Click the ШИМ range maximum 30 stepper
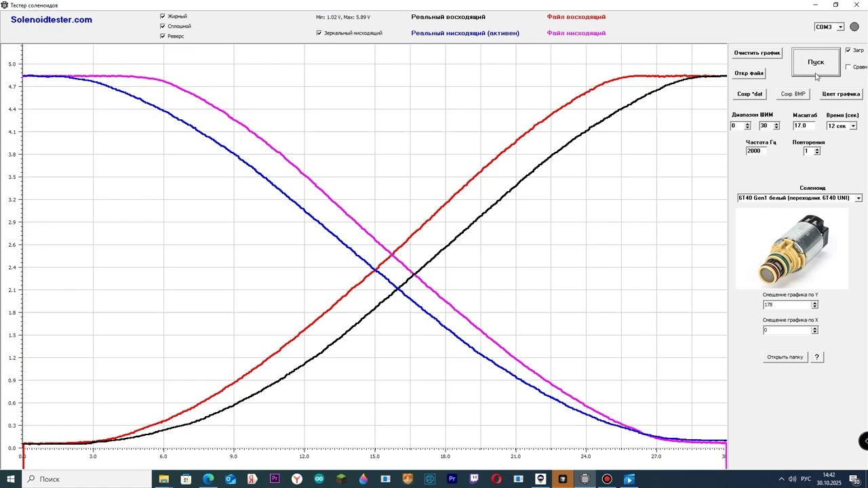 pyautogui.click(x=776, y=126)
